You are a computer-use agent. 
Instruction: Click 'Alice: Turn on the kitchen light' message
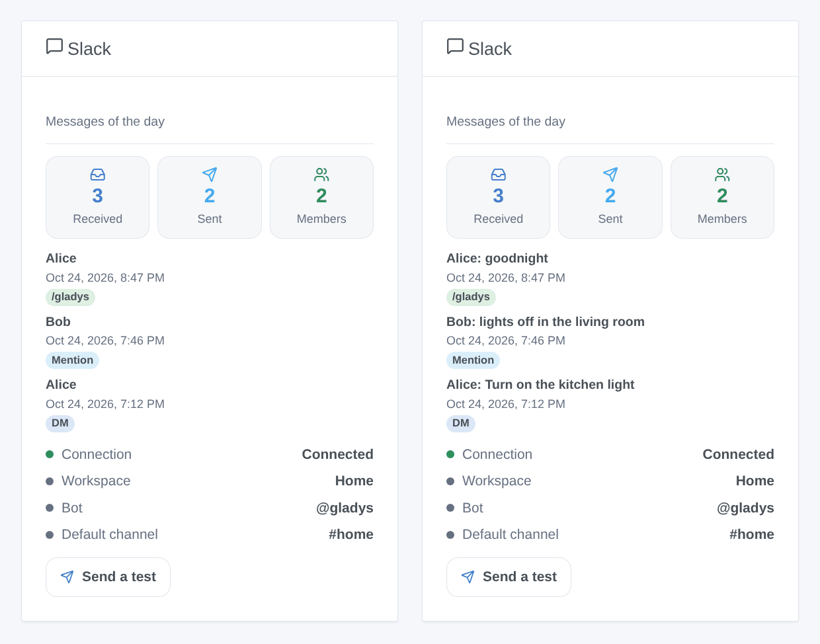[x=540, y=385]
